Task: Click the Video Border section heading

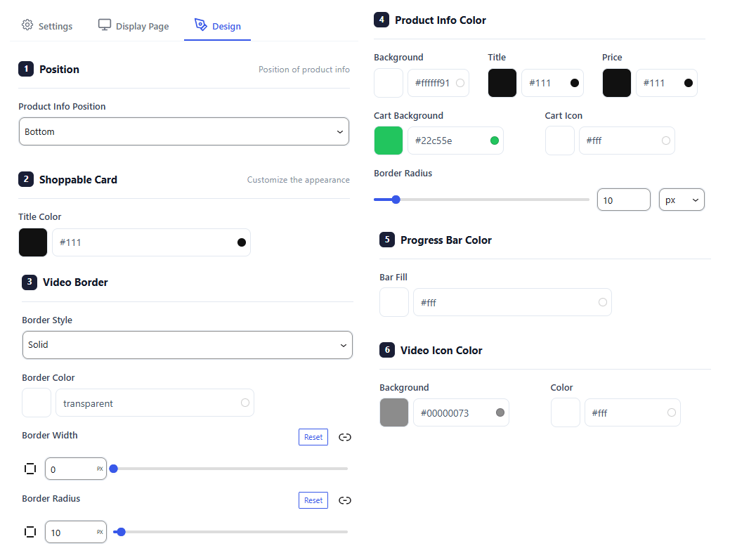Action: [x=75, y=282]
